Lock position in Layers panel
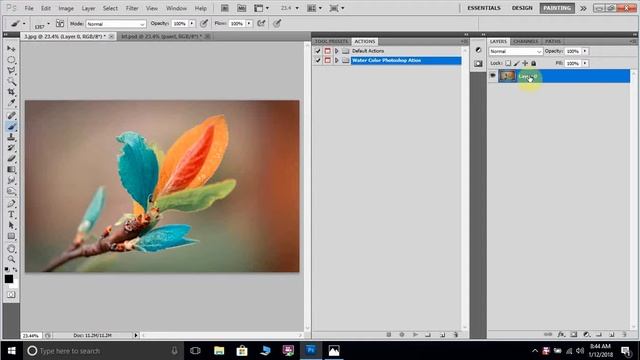 pos(525,63)
